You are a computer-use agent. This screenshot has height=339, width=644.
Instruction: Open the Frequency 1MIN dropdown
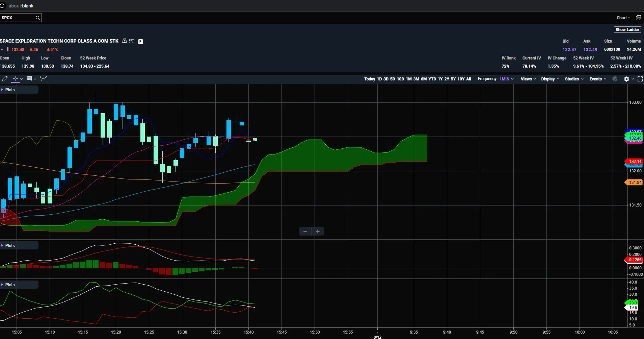click(x=506, y=79)
